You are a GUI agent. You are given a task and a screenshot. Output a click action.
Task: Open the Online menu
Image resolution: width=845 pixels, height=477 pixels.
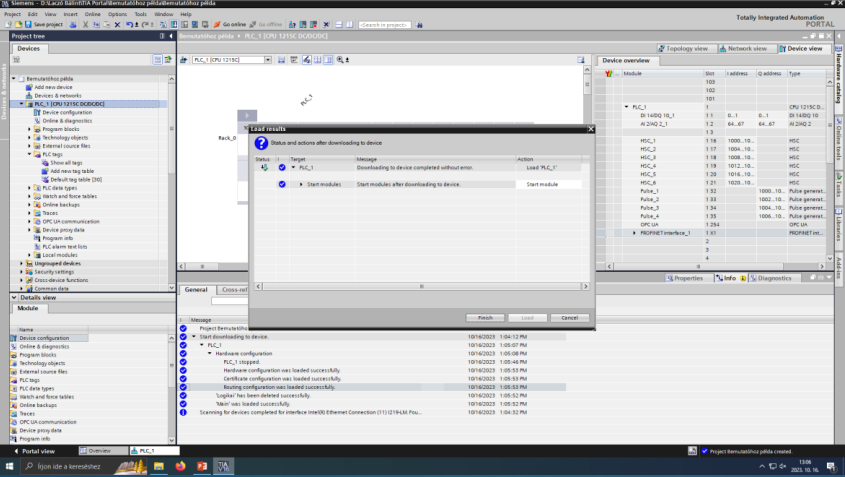(92, 14)
